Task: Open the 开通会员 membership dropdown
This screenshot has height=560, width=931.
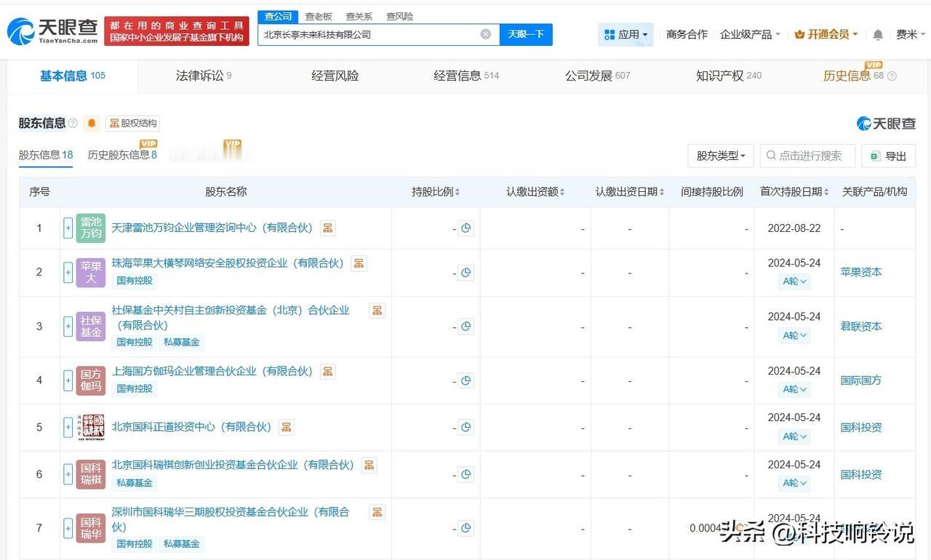Action: [x=826, y=34]
